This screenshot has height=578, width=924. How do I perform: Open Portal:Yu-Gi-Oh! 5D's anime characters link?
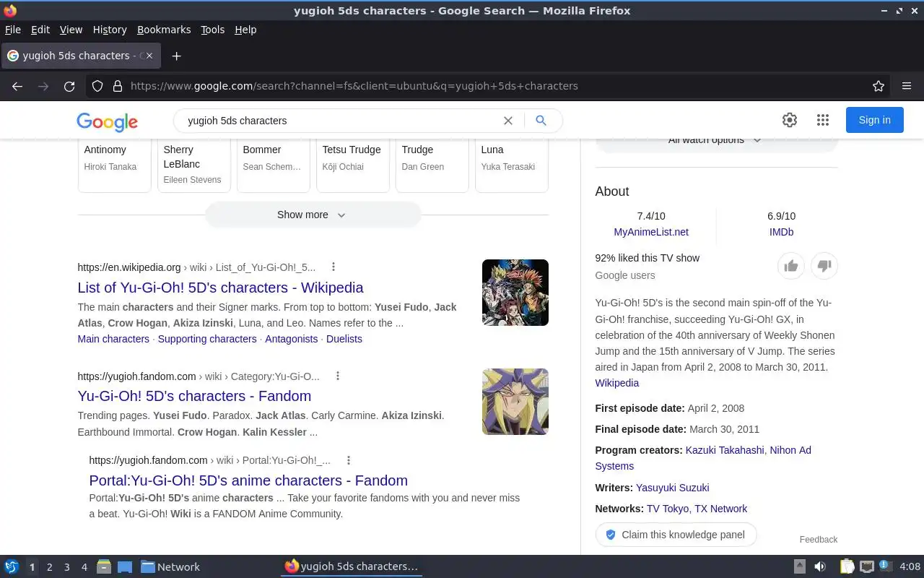[x=248, y=480]
